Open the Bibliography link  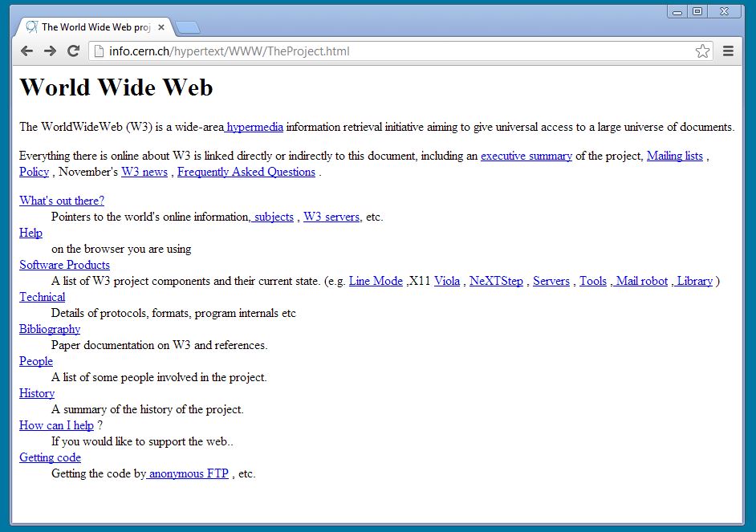(50, 329)
